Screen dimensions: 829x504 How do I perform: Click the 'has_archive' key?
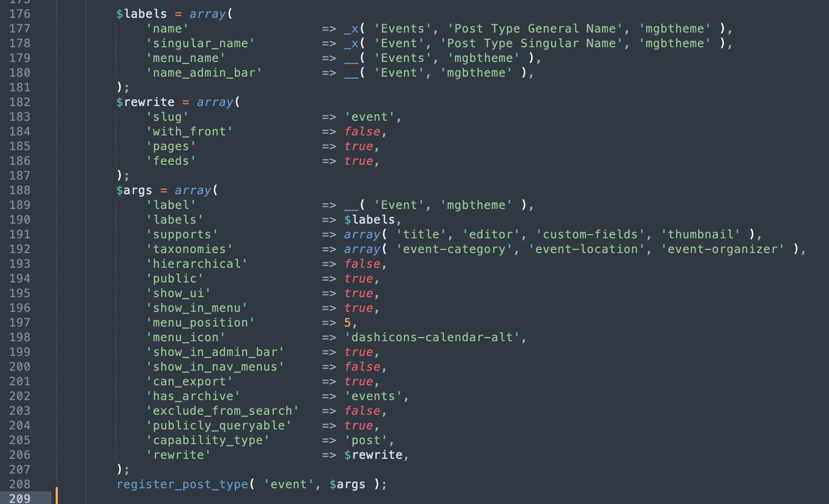tap(193, 396)
